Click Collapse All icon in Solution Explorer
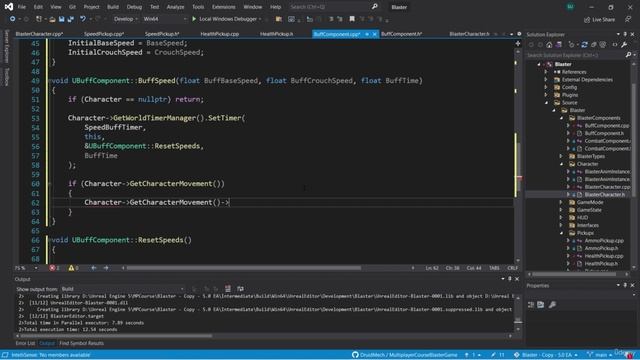 click(x=593, y=44)
